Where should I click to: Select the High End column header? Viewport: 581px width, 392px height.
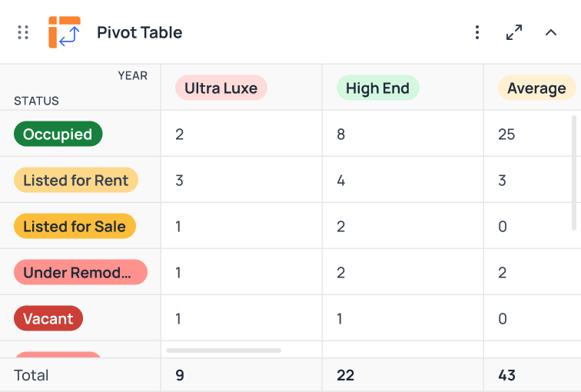(377, 88)
